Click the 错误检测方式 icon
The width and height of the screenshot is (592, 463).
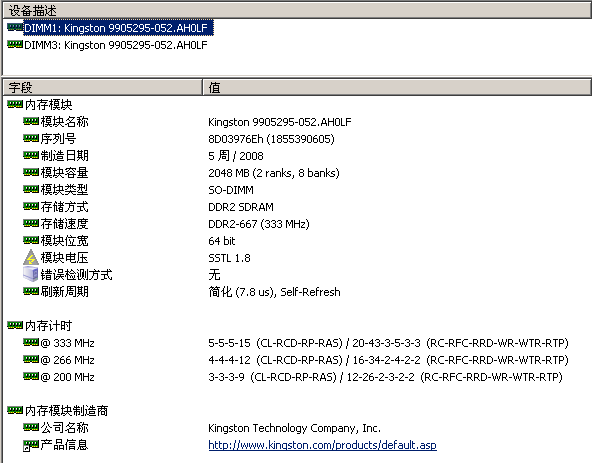31,274
